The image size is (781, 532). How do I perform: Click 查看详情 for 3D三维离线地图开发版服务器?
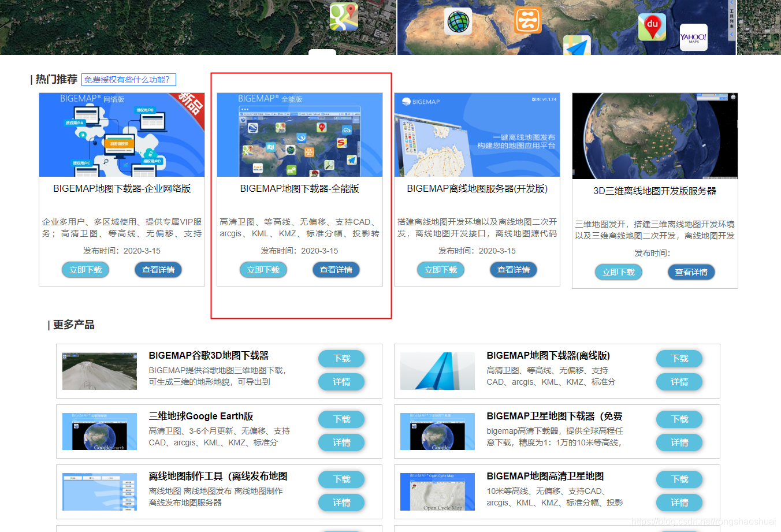point(691,272)
